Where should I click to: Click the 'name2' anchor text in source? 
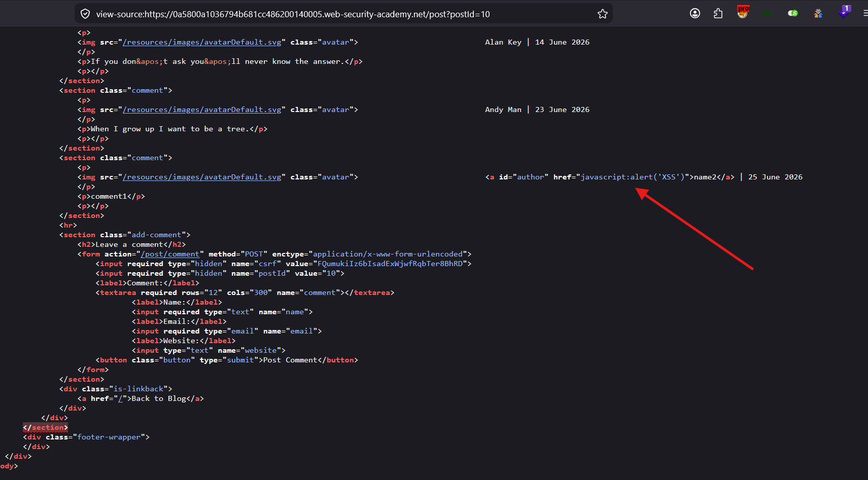pos(705,177)
